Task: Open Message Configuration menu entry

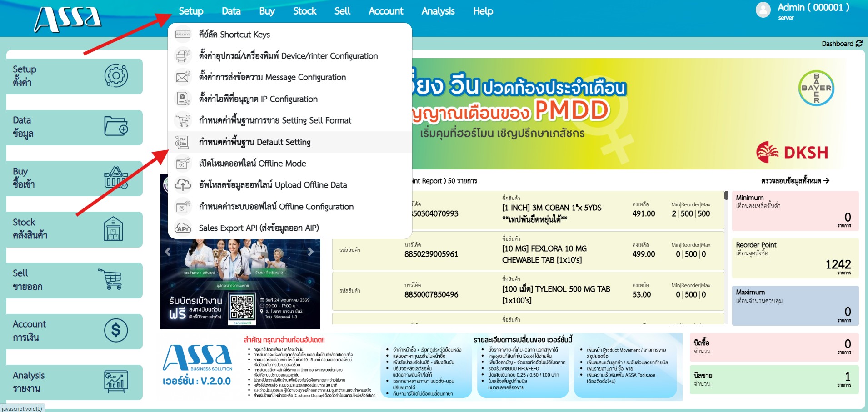Action: (290, 77)
